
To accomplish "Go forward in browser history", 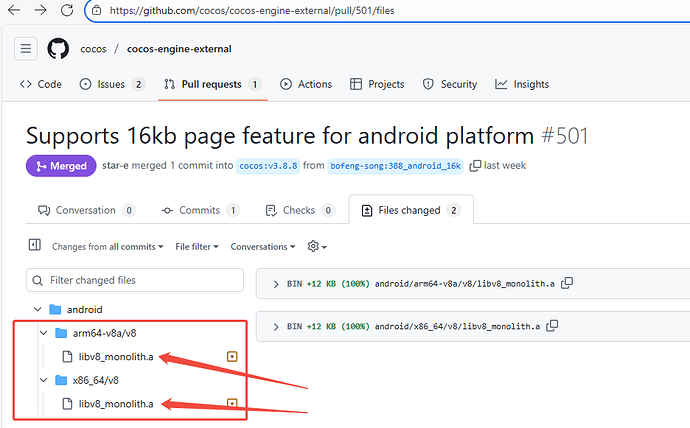I will (39, 10).
